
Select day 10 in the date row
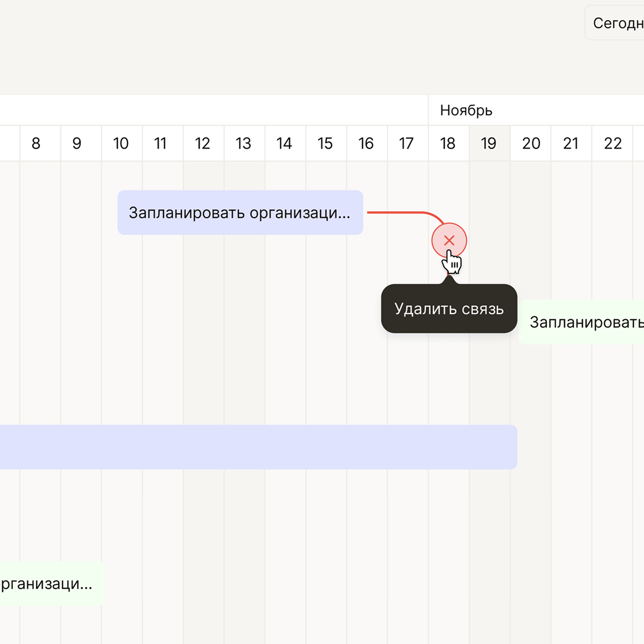(x=120, y=144)
